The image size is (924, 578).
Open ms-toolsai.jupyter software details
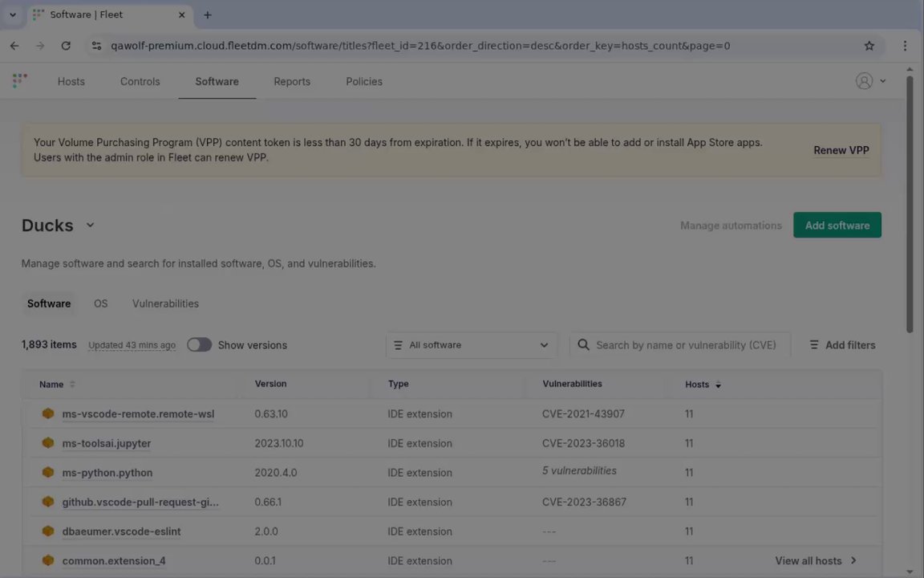point(107,443)
